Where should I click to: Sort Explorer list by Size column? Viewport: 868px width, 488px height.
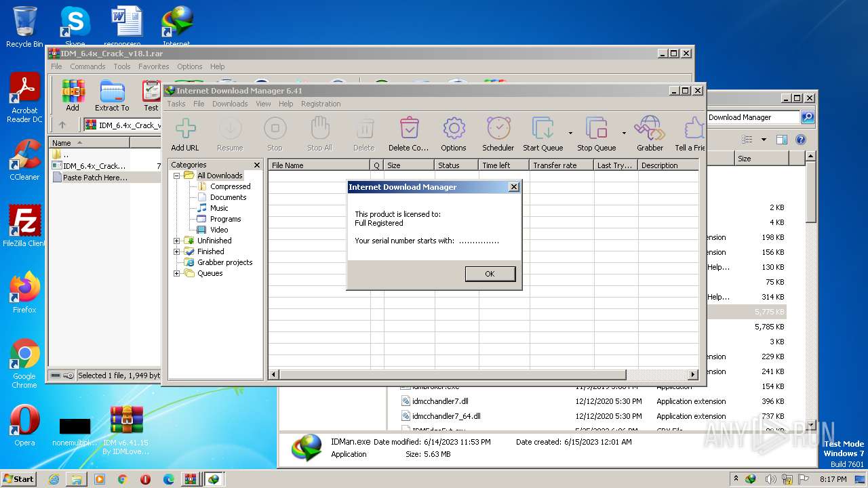(x=762, y=159)
